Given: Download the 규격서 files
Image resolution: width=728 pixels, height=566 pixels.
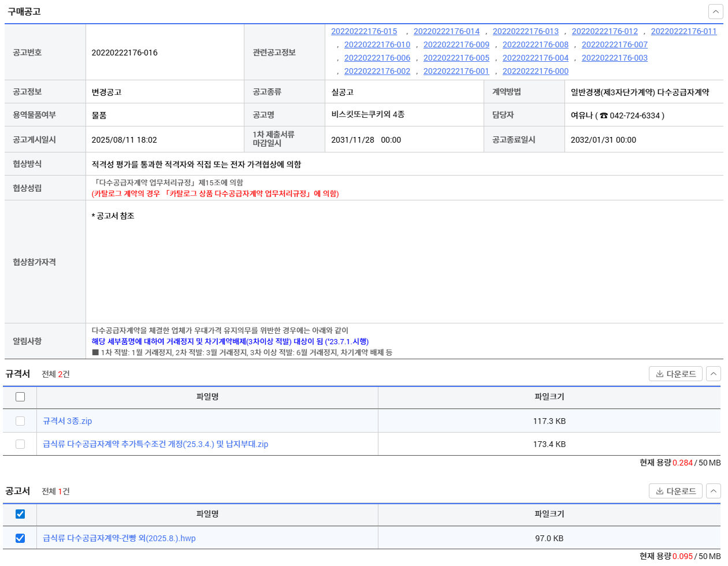Looking at the screenshot, I should (675, 374).
